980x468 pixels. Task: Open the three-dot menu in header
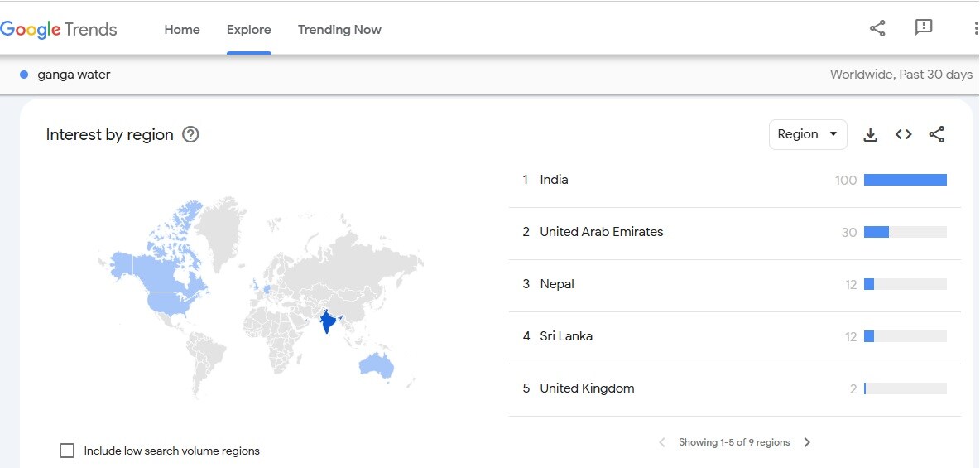coord(975,28)
